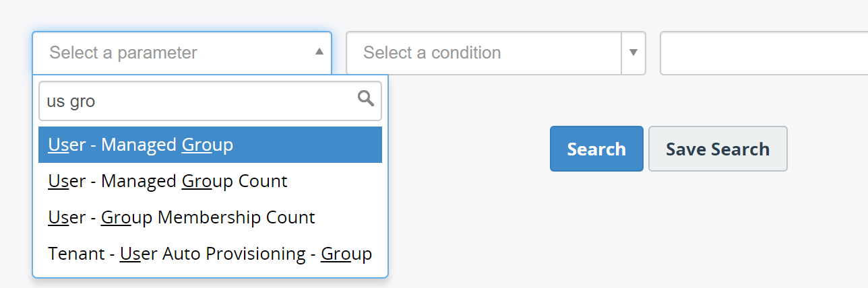Viewport: 868px width, 288px height.
Task: Click the blue Search button
Action: pos(596,149)
